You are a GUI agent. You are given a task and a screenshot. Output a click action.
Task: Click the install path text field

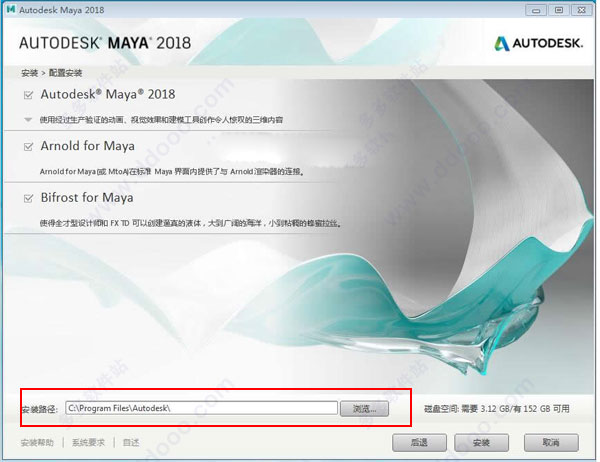tap(202, 408)
